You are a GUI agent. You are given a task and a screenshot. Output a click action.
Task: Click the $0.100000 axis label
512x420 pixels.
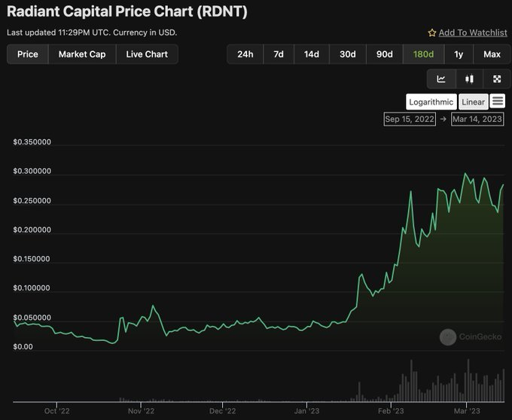pos(32,288)
